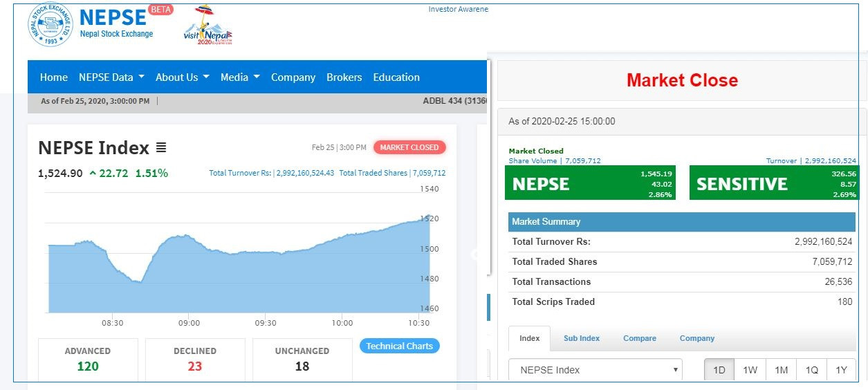This screenshot has width=868, height=390.
Task: Select the 1W chart range button
Action: coord(750,370)
